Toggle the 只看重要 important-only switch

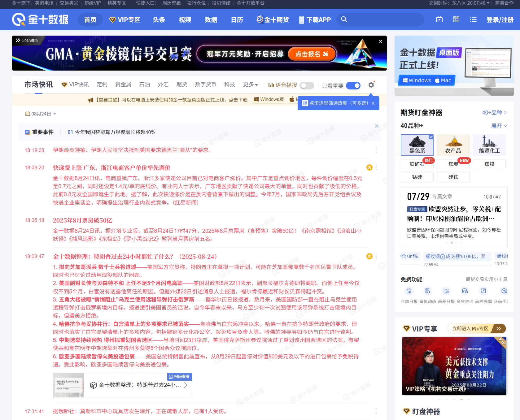pos(353,85)
